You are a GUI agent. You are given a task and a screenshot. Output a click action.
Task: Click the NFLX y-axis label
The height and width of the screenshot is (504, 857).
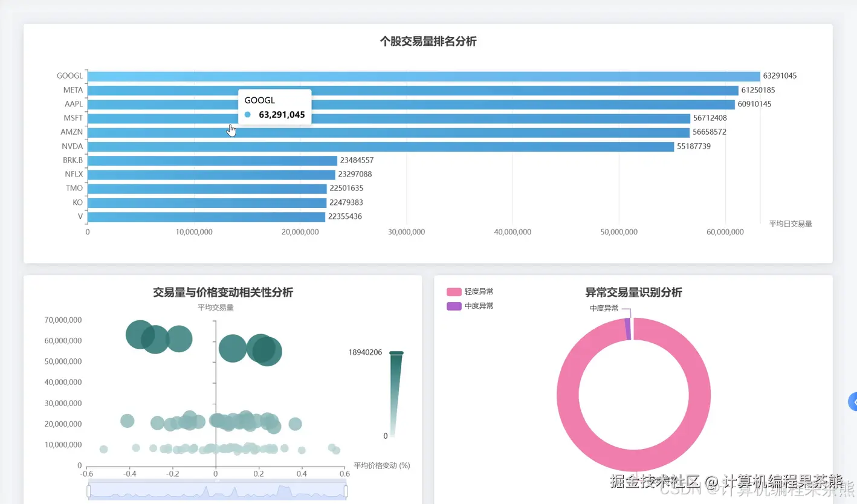[74, 174]
